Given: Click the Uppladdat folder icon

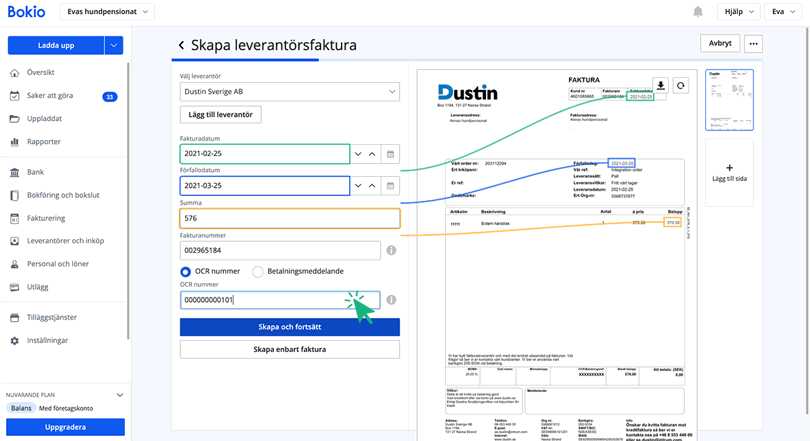Looking at the screenshot, I should click(14, 119).
